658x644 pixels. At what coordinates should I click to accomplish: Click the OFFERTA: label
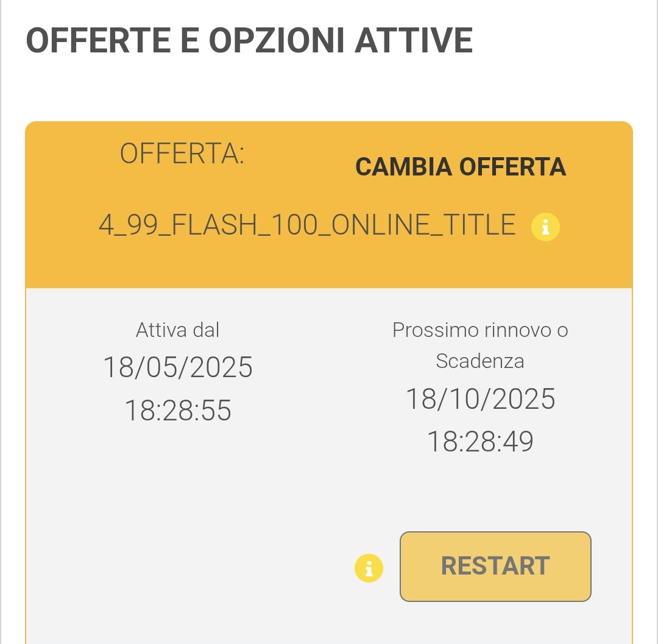pyautogui.click(x=182, y=154)
